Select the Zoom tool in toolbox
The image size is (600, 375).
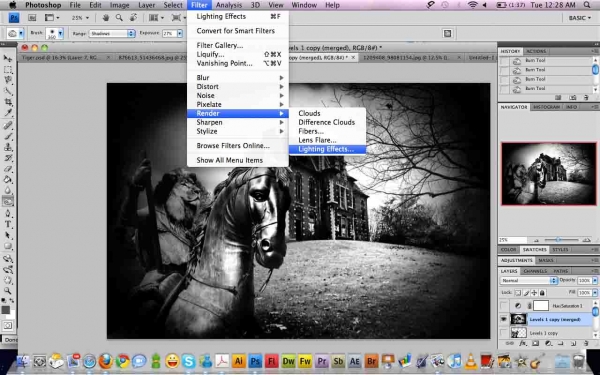[x=8, y=291]
